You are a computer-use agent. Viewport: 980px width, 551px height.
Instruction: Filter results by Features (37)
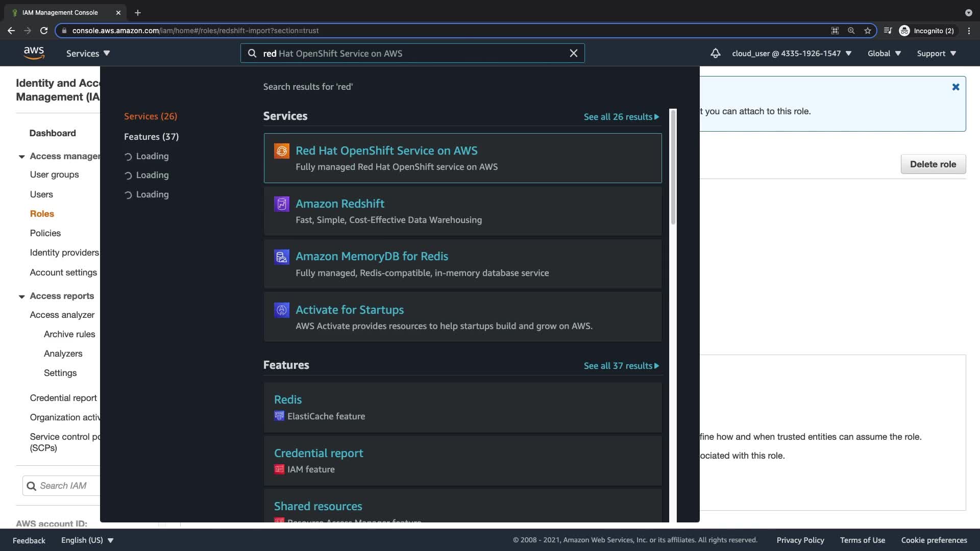[x=151, y=137]
